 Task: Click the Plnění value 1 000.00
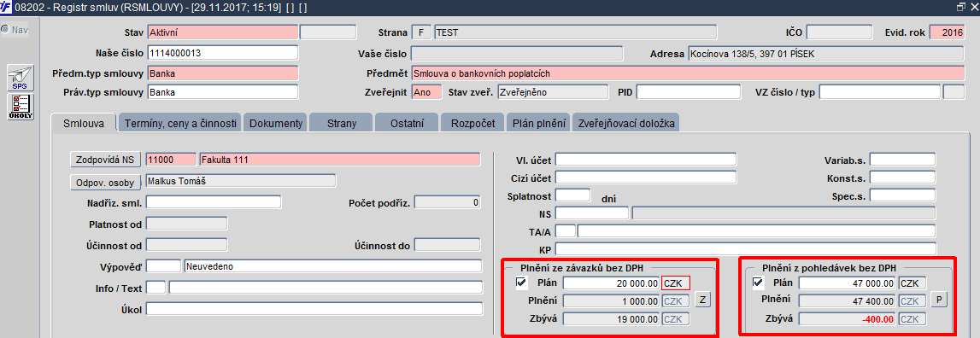(611, 300)
